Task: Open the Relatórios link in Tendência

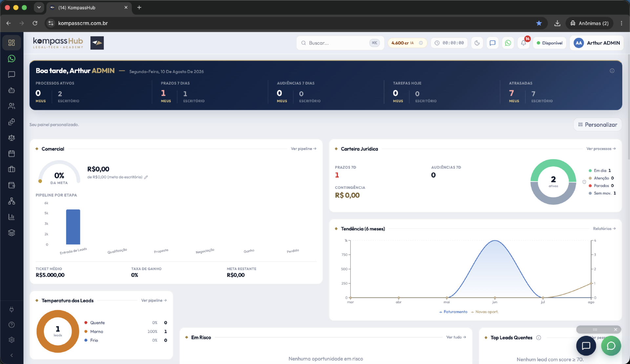Action: pyautogui.click(x=604, y=229)
